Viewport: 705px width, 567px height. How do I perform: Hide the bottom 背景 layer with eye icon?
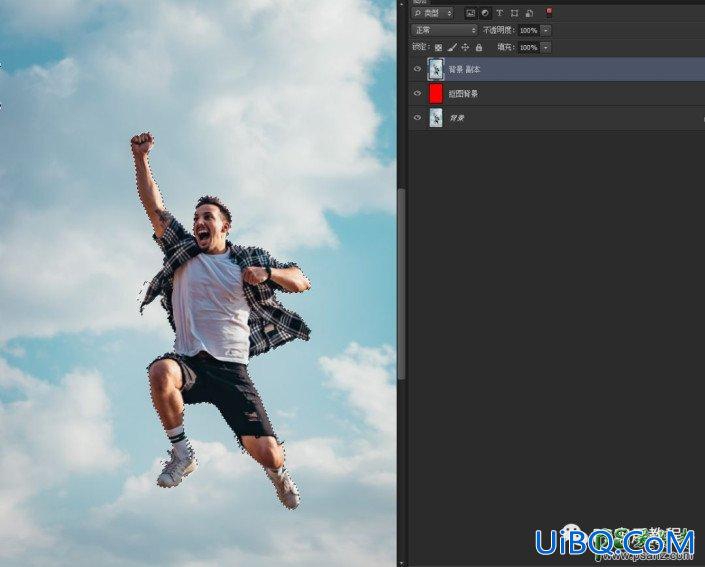coord(417,118)
